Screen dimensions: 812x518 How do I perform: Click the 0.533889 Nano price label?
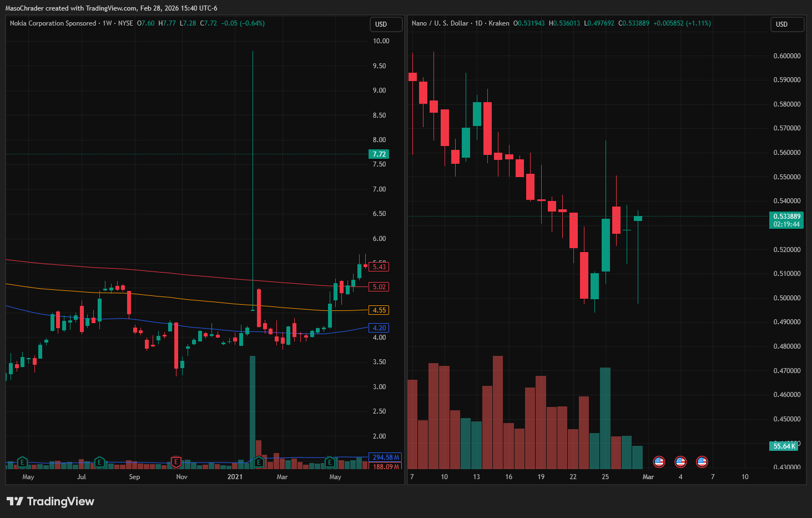(x=786, y=217)
